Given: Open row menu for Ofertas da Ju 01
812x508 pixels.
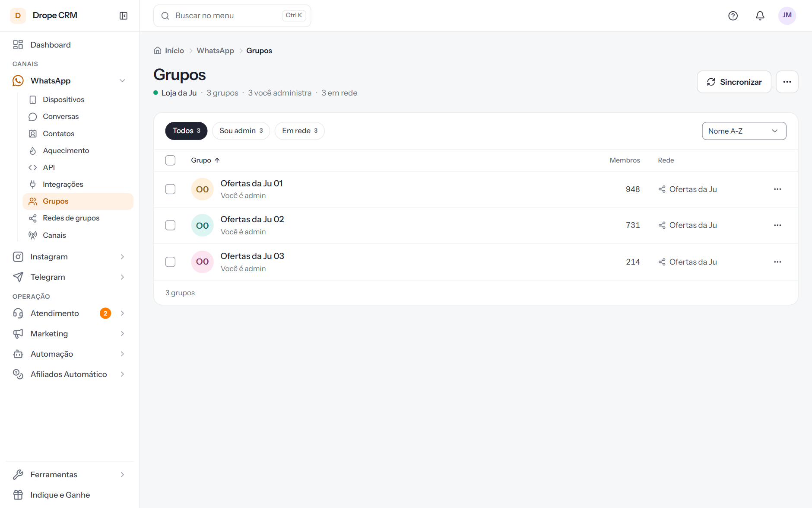Looking at the screenshot, I should (777, 189).
